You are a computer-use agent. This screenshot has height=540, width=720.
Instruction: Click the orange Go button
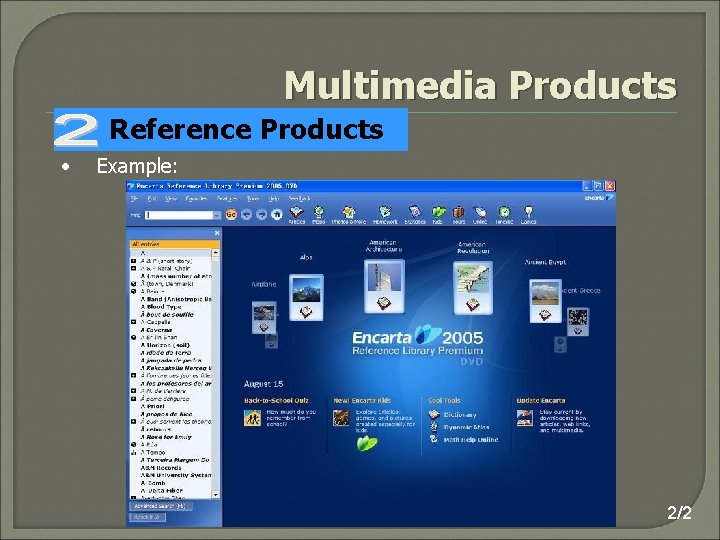231,214
